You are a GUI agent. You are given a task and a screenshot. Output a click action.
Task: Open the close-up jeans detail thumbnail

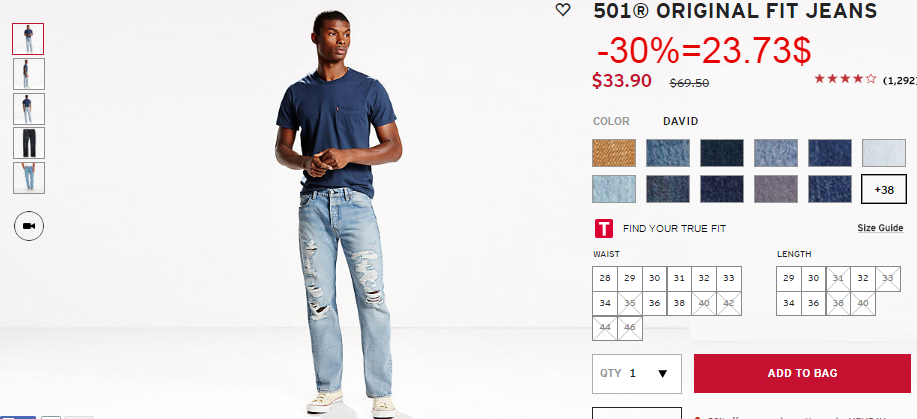(29, 177)
